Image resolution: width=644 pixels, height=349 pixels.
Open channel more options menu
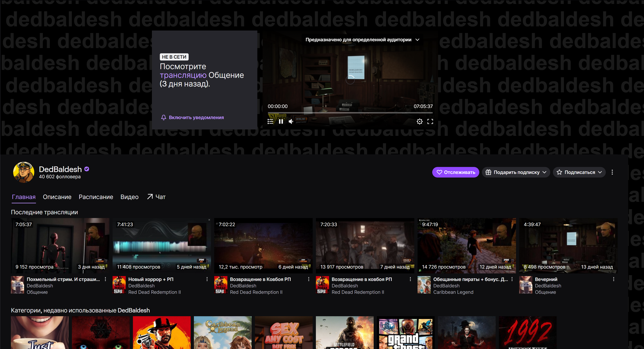pos(612,172)
